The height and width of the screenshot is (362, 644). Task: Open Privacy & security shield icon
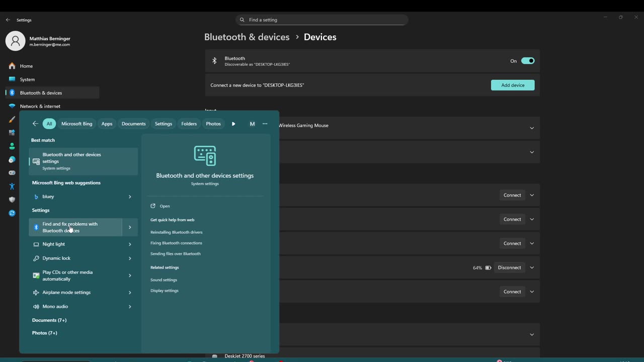pyautogui.click(x=12, y=200)
